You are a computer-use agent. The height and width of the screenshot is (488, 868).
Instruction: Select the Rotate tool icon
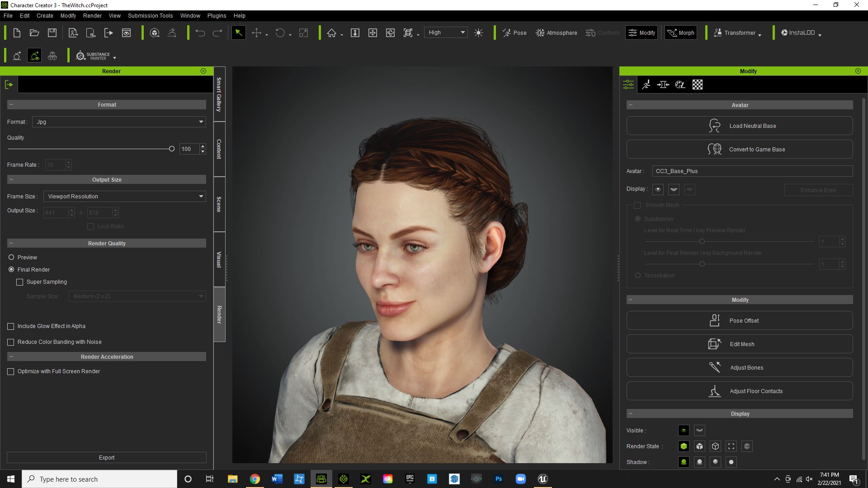click(280, 33)
